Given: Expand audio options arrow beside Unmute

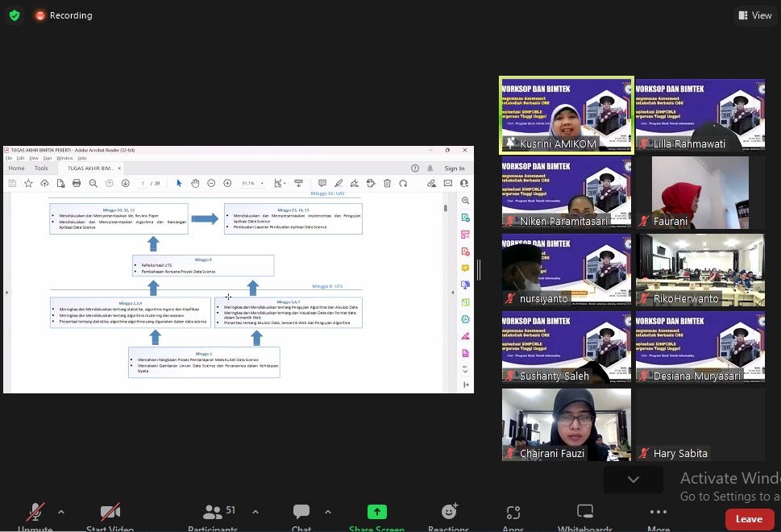Looking at the screenshot, I should (60, 512).
